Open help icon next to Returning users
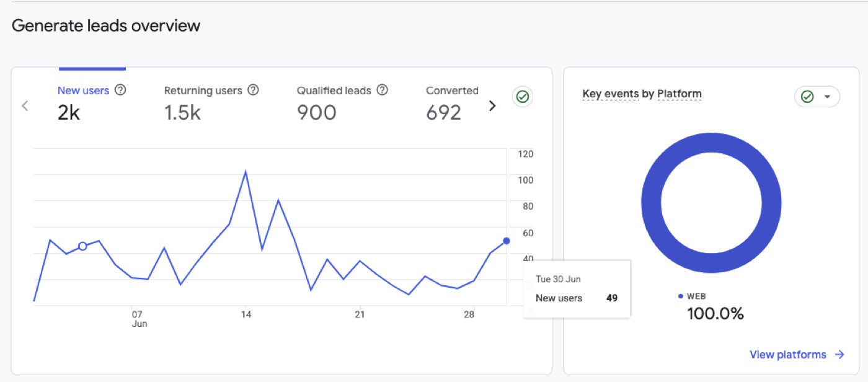This screenshot has width=868, height=382. coord(253,90)
